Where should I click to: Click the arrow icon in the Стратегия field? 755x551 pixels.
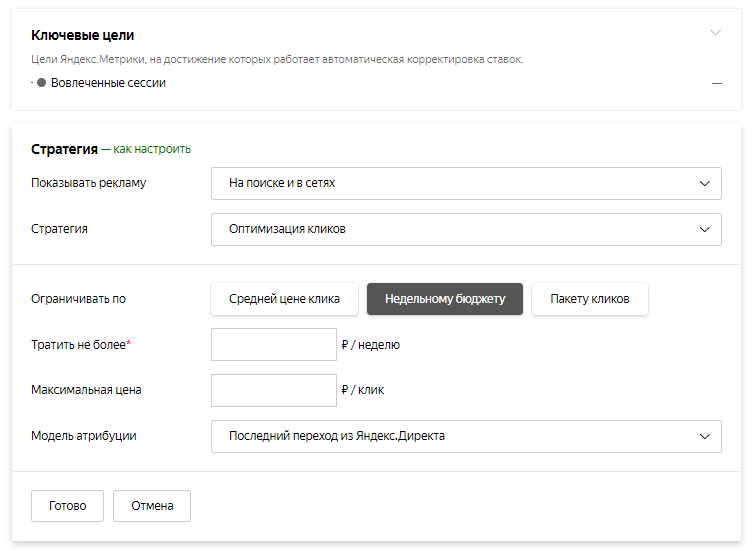click(704, 229)
